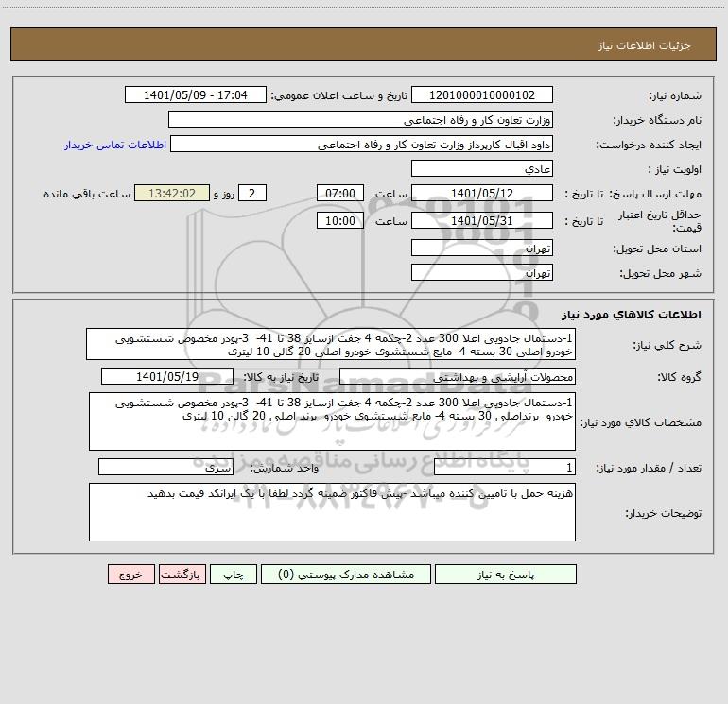Image resolution: width=728 pixels, height=704 pixels.
Task: Click the deadline time field 07:00
Action: coord(339,193)
